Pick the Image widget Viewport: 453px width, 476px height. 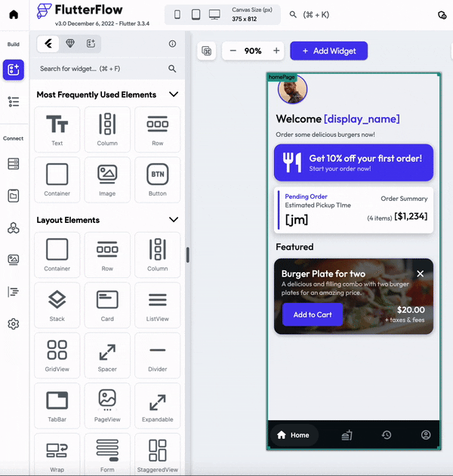click(107, 180)
